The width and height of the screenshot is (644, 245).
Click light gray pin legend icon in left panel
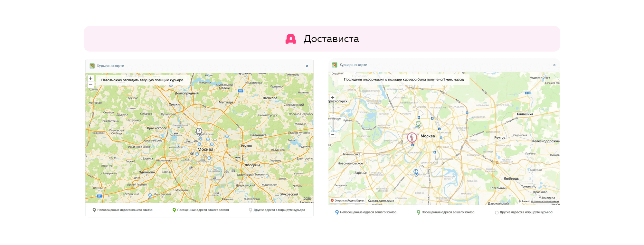251,210
